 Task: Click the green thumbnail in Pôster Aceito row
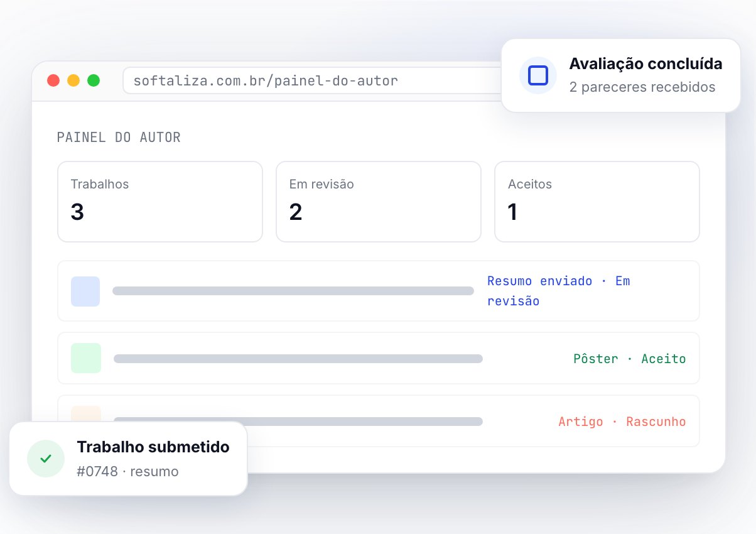(x=86, y=358)
